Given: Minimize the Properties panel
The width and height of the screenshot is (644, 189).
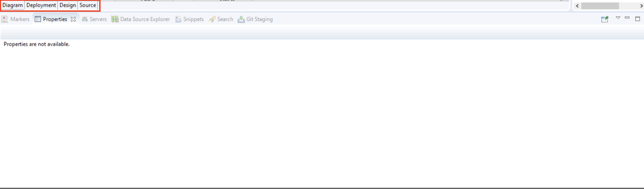Looking at the screenshot, I should pos(627,18).
